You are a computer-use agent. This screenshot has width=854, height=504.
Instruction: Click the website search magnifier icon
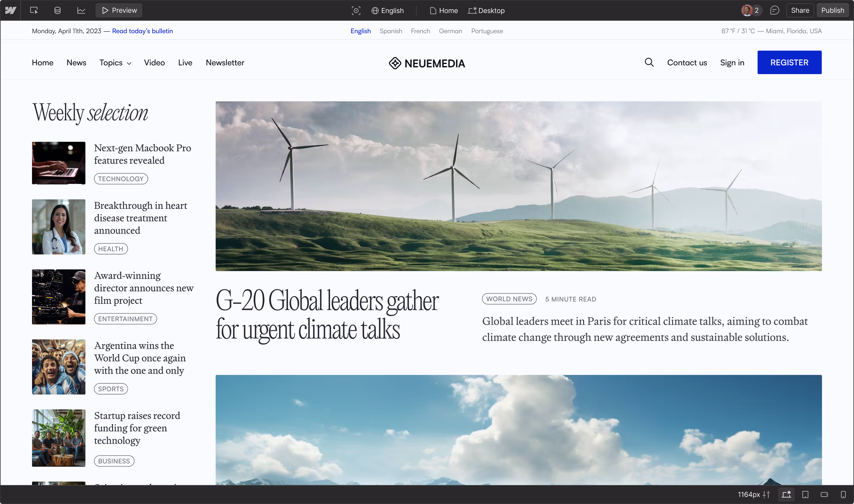tap(649, 63)
